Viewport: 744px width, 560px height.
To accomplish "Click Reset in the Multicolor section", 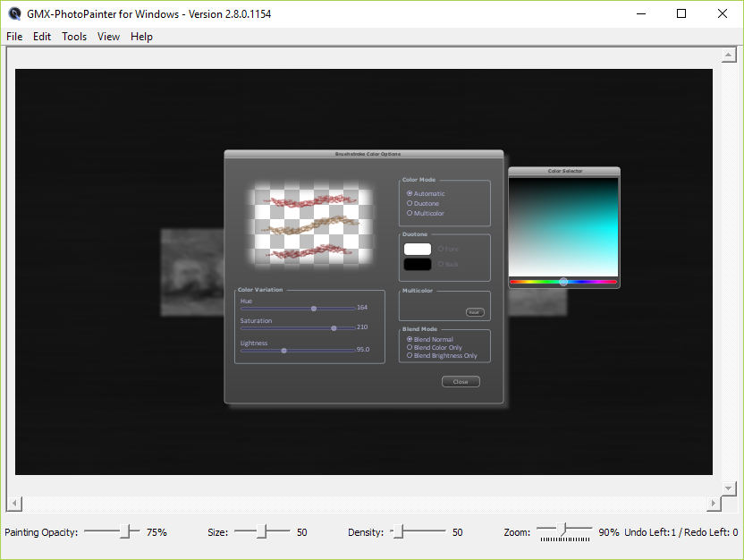I will coord(474,312).
